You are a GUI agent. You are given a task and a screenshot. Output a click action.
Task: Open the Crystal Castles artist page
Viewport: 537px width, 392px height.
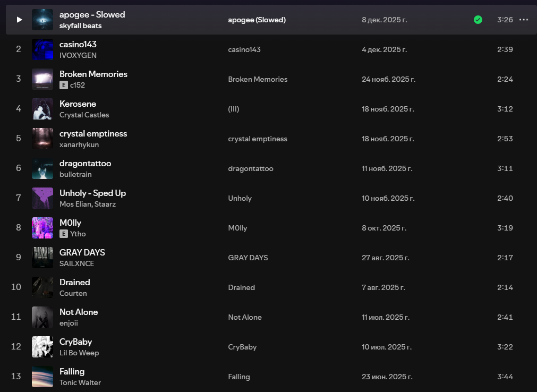click(x=84, y=115)
